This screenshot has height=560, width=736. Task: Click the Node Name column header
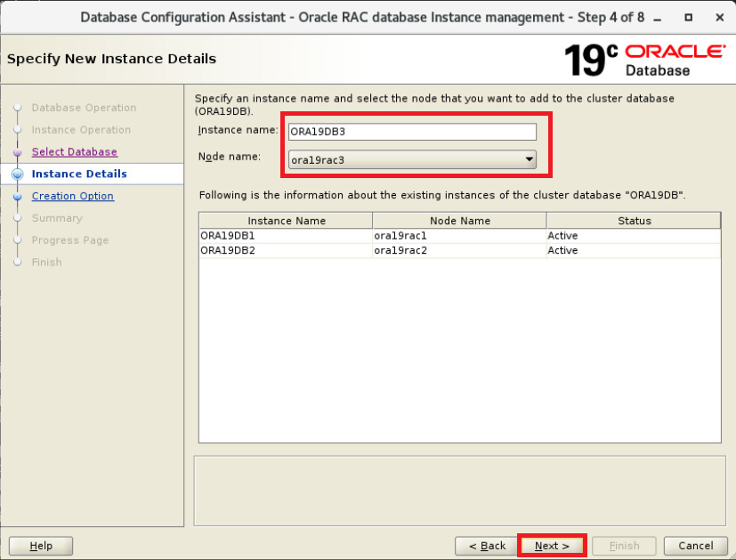459,221
